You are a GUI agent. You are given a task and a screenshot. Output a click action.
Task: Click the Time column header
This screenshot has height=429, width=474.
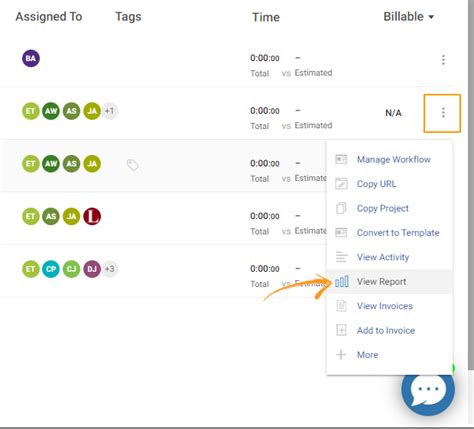(x=266, y=17)
